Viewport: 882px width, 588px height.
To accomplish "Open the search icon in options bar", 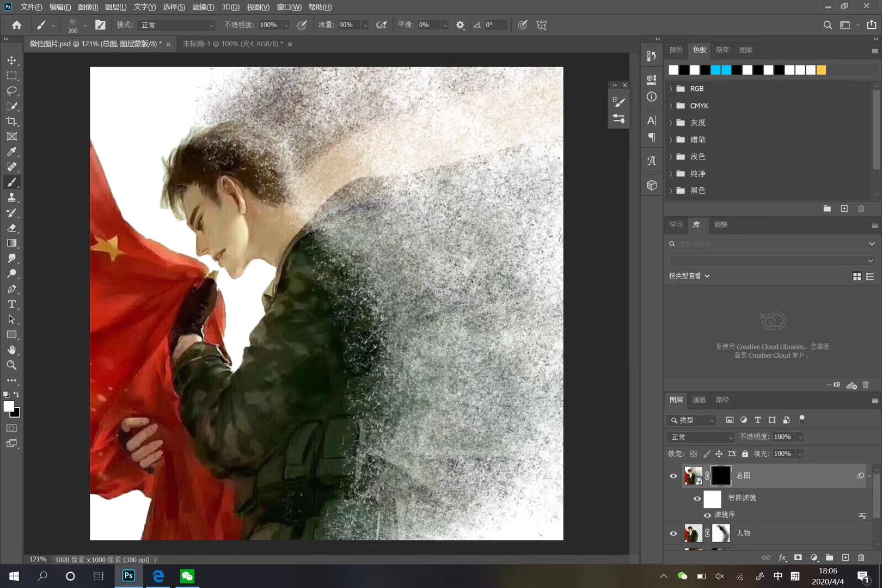I will point(828,25).
